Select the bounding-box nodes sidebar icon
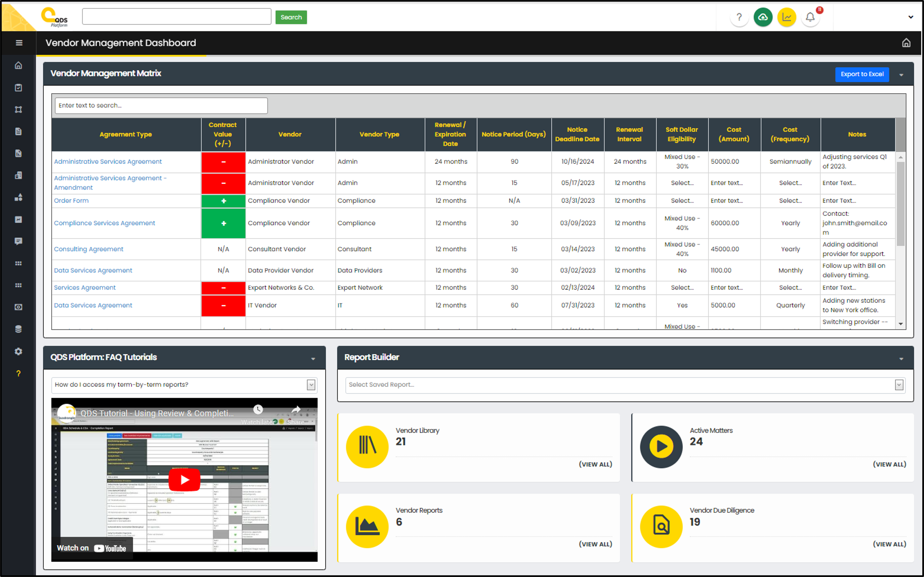The height and width of the screenshot is (577, 924). click(18, 110)
